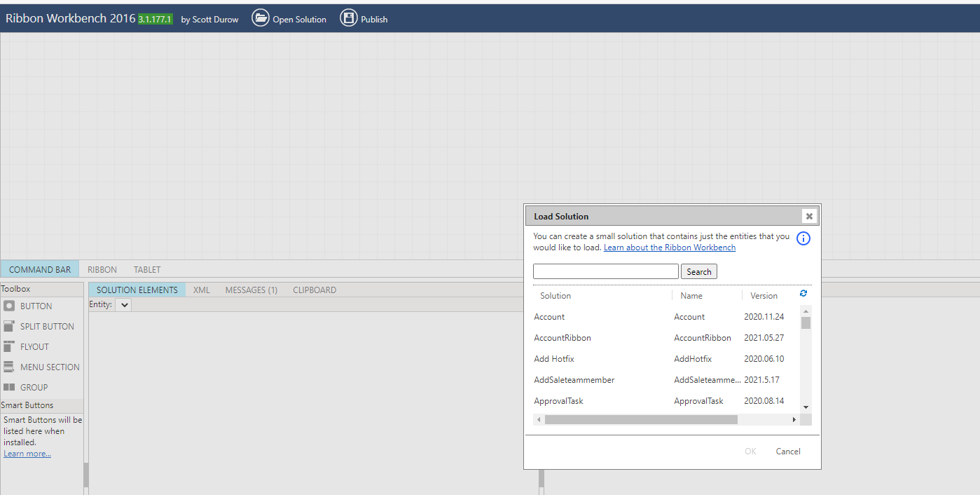Click the greyed OK button

(x=750, y=452)
